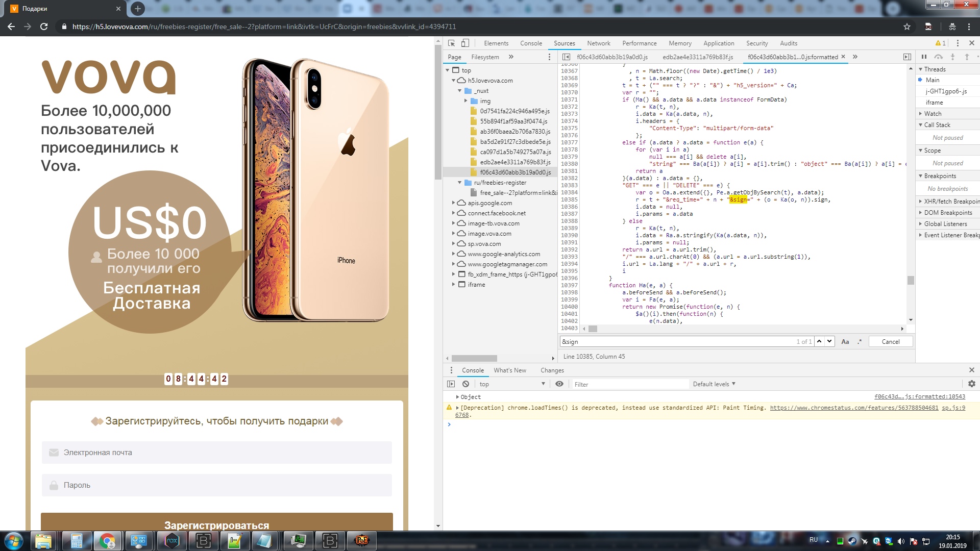
Task: Open the Security panel tab
Action: click(757, 43)
